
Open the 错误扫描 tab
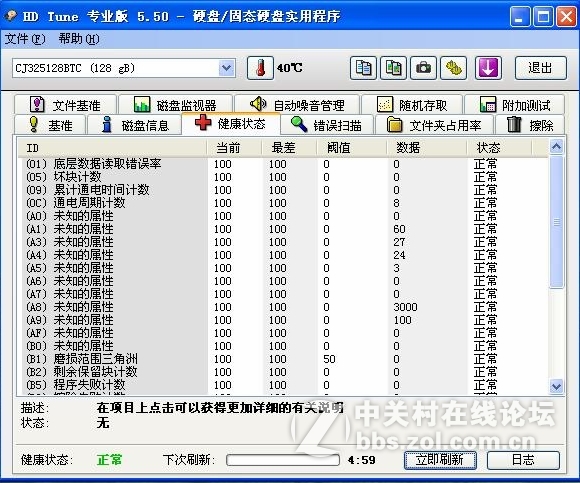click(x=327, y=125)
